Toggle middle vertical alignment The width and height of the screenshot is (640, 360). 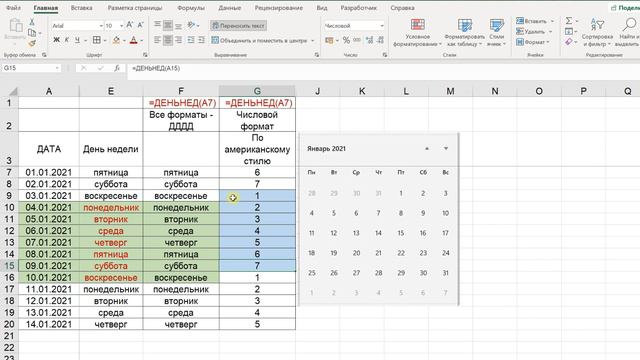pos(168,25)
